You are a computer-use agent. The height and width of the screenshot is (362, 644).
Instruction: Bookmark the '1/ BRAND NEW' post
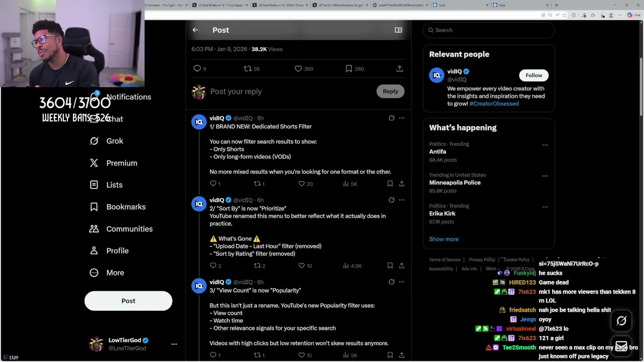(390, 184)
